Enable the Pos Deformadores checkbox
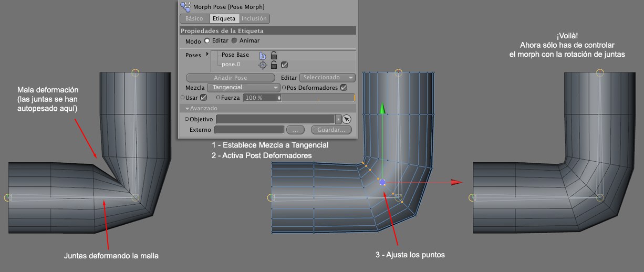644x272 pixels. coord(344,88)
